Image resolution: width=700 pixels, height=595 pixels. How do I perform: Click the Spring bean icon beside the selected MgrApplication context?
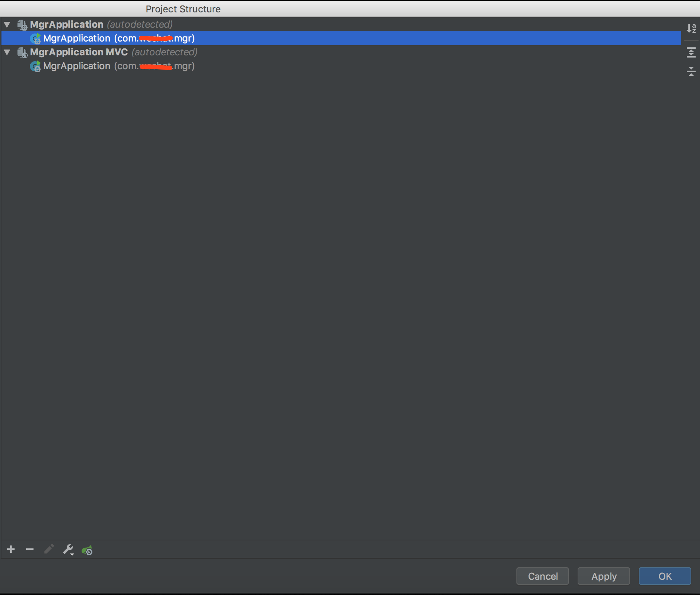click(x=36, y=39)
